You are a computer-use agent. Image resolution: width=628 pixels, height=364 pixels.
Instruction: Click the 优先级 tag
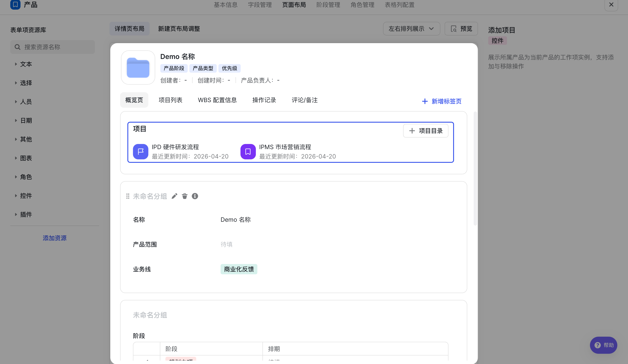pyautogui.click(x=229, y=68)
